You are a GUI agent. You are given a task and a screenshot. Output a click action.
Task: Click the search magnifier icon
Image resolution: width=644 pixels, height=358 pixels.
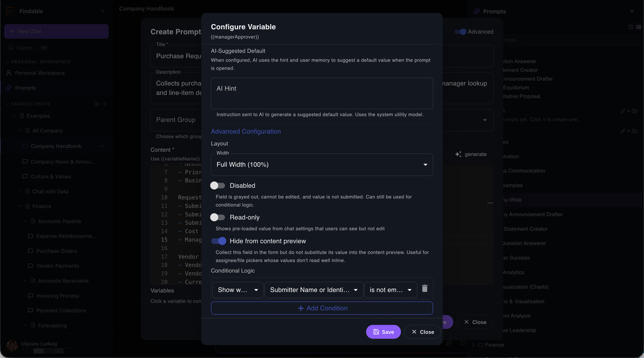coord(11,48)
